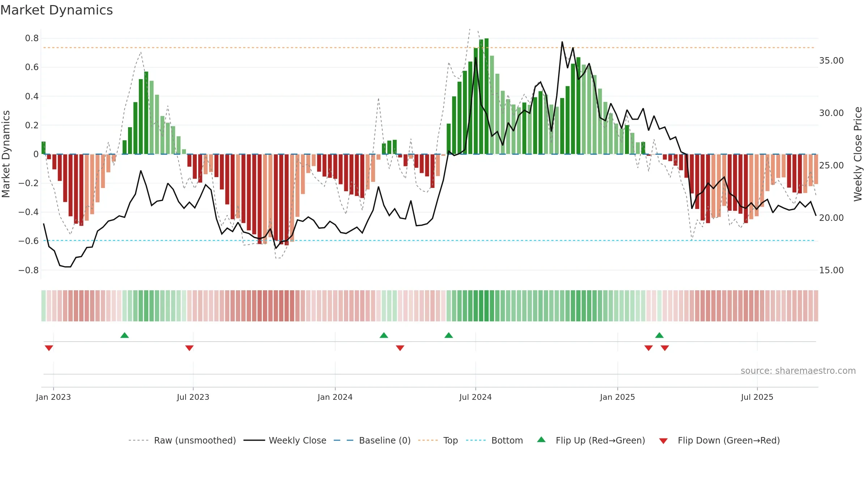Screen dimensions: 868x488
Task: Toggle the Flip Down (Green→Red) legend entry
Action: 719,440
